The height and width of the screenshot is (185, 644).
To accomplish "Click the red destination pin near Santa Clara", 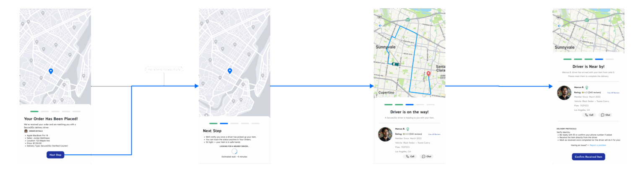I will coord(428,74).
